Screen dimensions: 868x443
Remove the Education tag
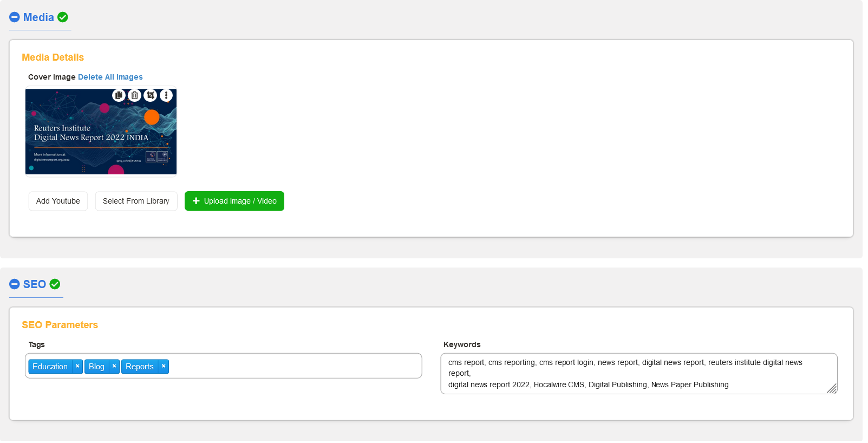coord(77,367)
